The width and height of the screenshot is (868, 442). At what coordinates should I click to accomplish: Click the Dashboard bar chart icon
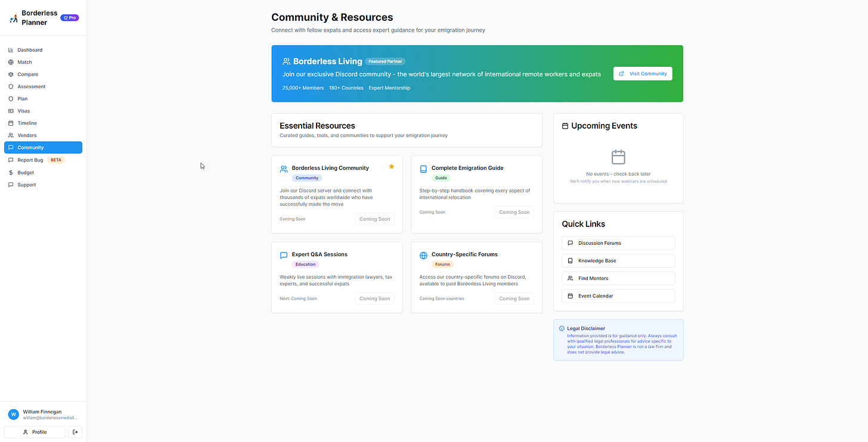click(11, 50)
